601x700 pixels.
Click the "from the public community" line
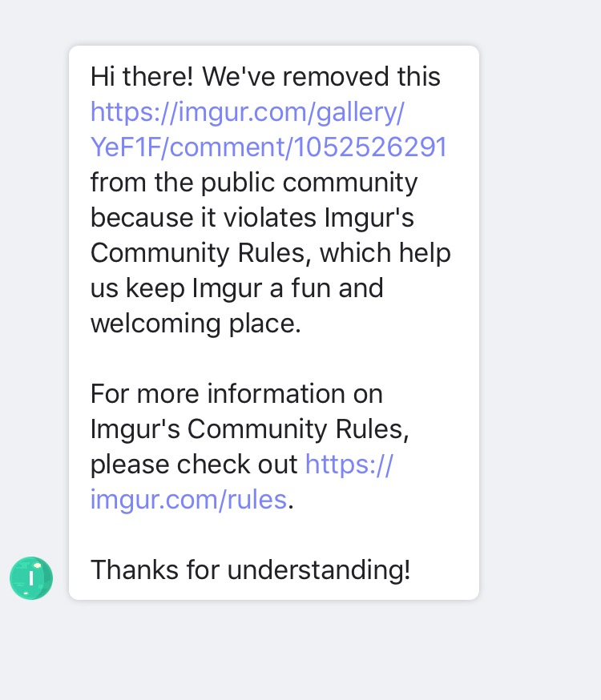click(254, 183)
